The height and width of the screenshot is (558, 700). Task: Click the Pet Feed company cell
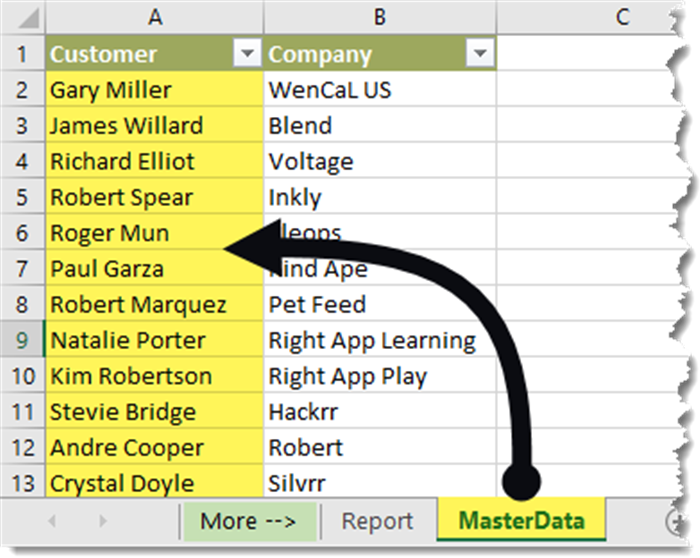point(380,304)
